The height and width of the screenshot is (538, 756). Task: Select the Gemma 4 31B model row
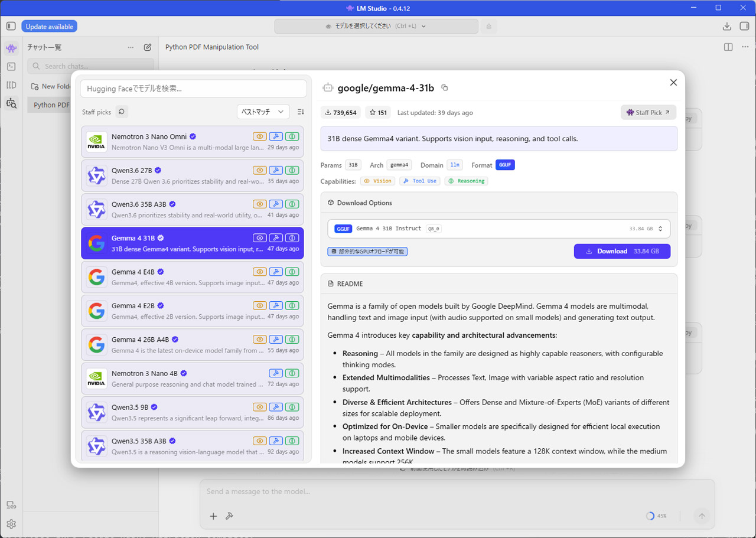(193, 243)
